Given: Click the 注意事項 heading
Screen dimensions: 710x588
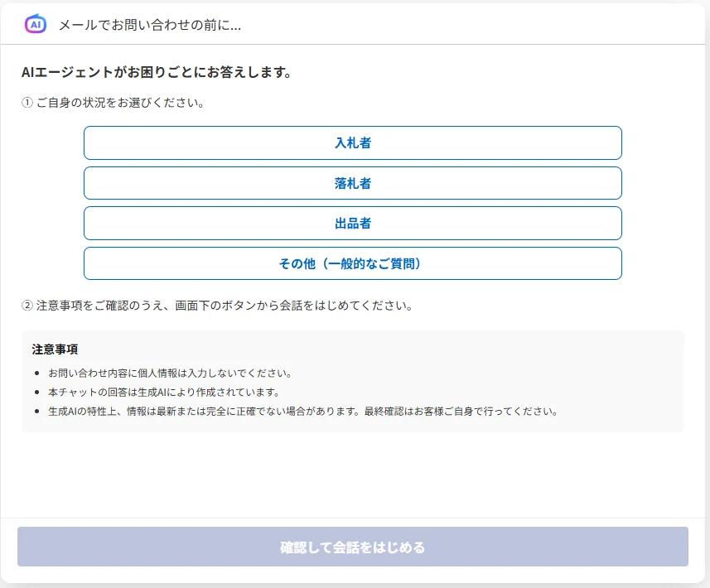Looking at the screenshot, I should pyautogui.click(x=55, y=349).
